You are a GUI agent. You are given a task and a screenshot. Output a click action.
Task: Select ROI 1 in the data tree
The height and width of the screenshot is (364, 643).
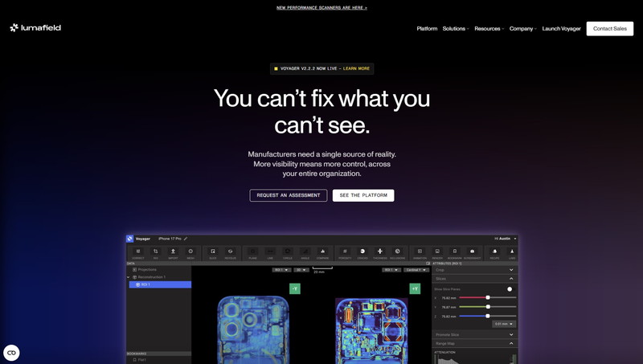(160, 284)
